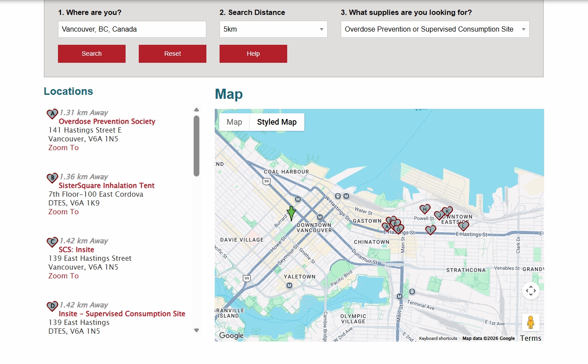Zoom To the SCS: Insite location
Screen dimensions: 588x364
(x=64, y=276)
